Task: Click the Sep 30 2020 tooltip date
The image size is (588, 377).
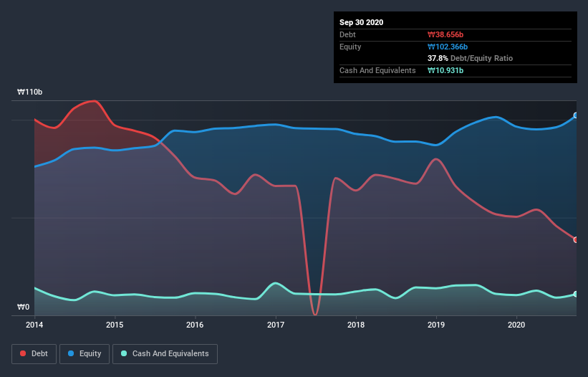Action: click(361, 22)
